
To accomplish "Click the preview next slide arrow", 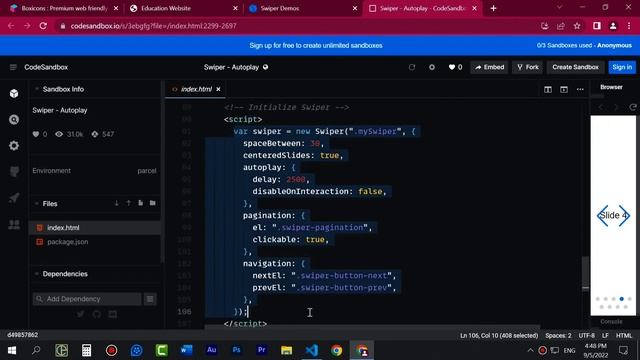I will click(624, 216).
